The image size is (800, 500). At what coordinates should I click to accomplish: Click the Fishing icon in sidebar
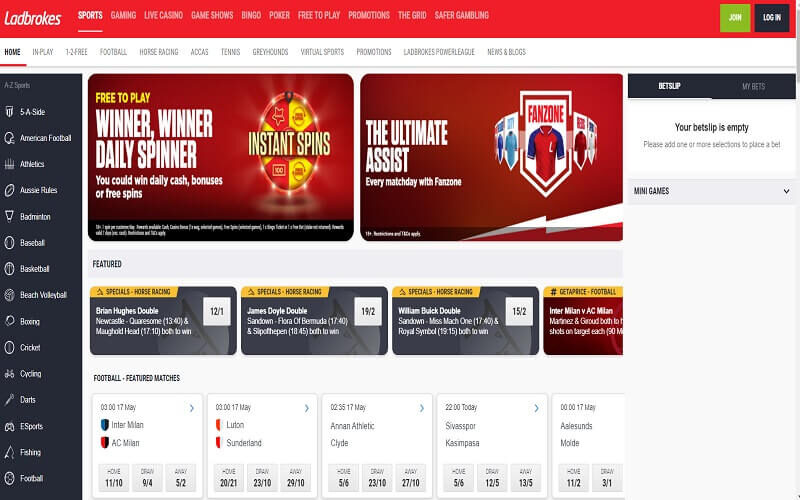coord(9,452)
